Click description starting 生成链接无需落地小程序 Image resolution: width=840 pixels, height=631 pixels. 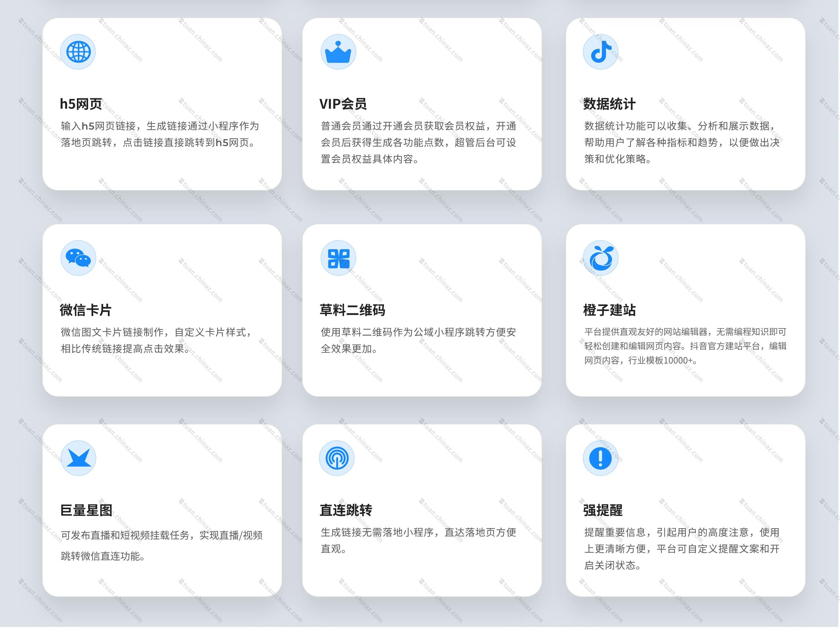coord(418,540)
